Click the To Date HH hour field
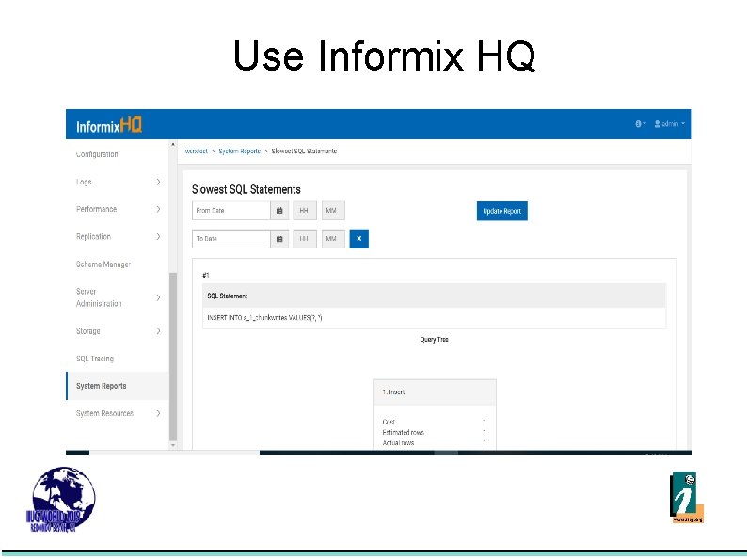The image size is (747, 560). click(x=305, y=239)
